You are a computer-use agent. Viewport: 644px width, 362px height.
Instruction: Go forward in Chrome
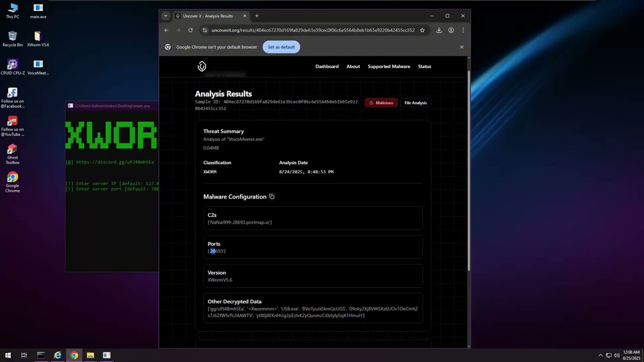[x=178, y=30]
